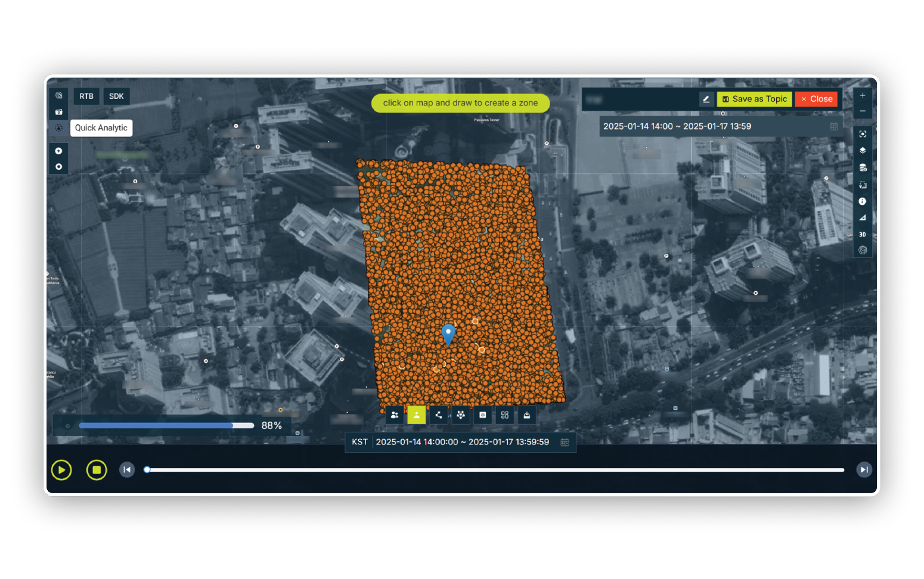Viewport: 924px width, 579px height.
Task: Click the 2025-01-14 14:00 ~ 2025-01-17 13:59 range
Action: point(677,126)
